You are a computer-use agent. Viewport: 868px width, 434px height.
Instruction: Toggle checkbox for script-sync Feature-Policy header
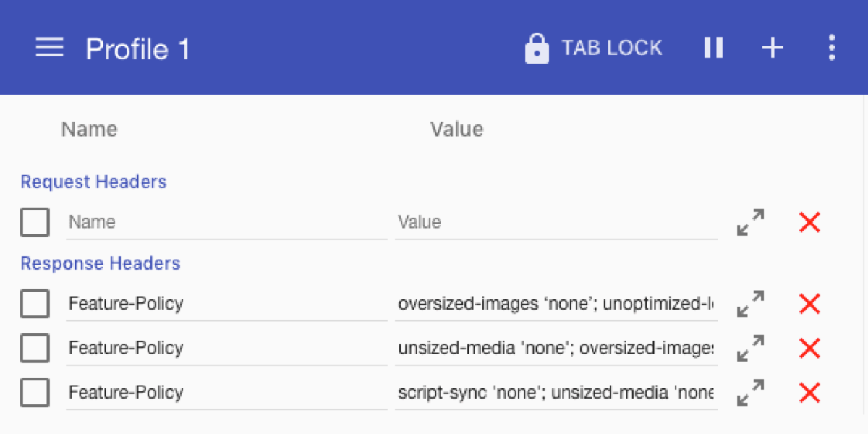pos(35,393)
